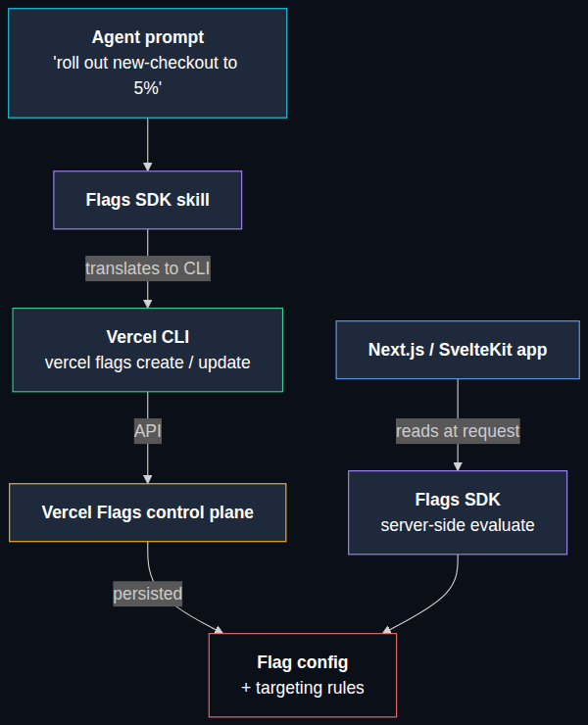Click arrowhead entering Flags SDK skill
588x725 pixels.
point(148,167)
